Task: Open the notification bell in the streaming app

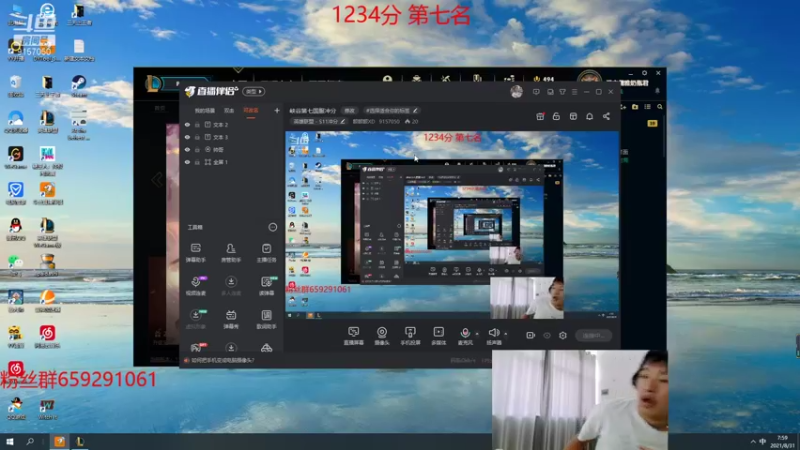Action: 589,116
